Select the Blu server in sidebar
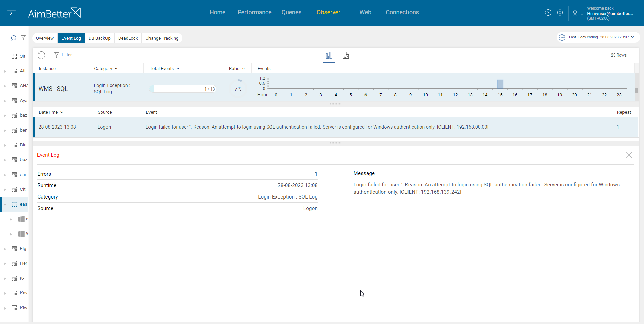Screen dimensions: 644x324 click(19, 145)
